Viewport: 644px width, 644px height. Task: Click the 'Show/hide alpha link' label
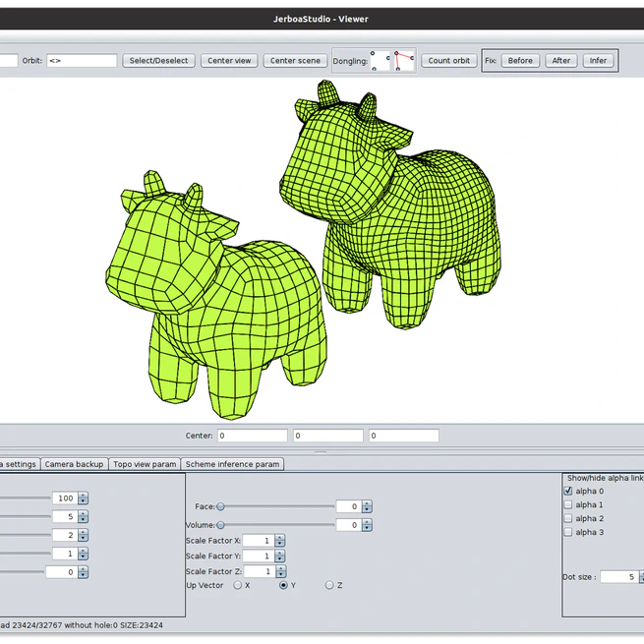(606, 478)
